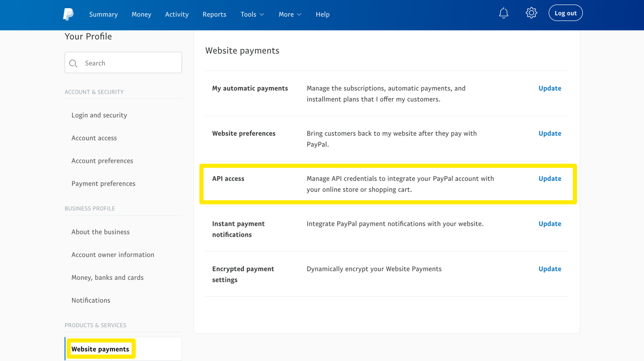
Task: Open Login and security settings
Action: click(99, 115)
